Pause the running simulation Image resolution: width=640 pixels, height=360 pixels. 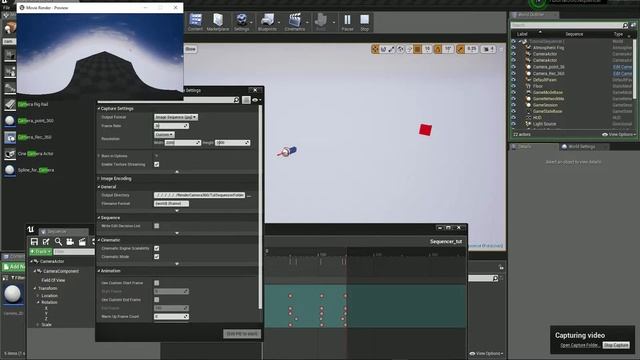pos(347,22)
